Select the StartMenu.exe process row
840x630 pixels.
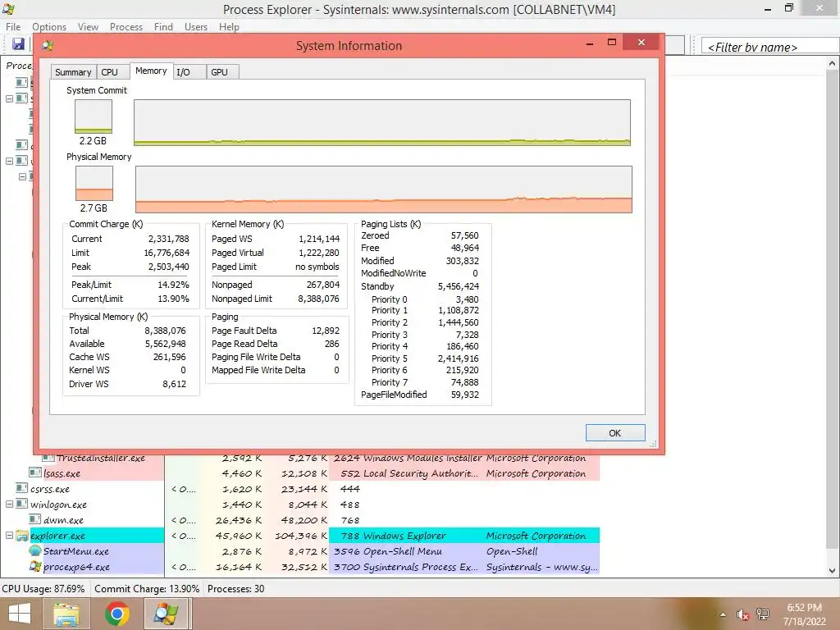pyautogui.click(x=300, y=551)
